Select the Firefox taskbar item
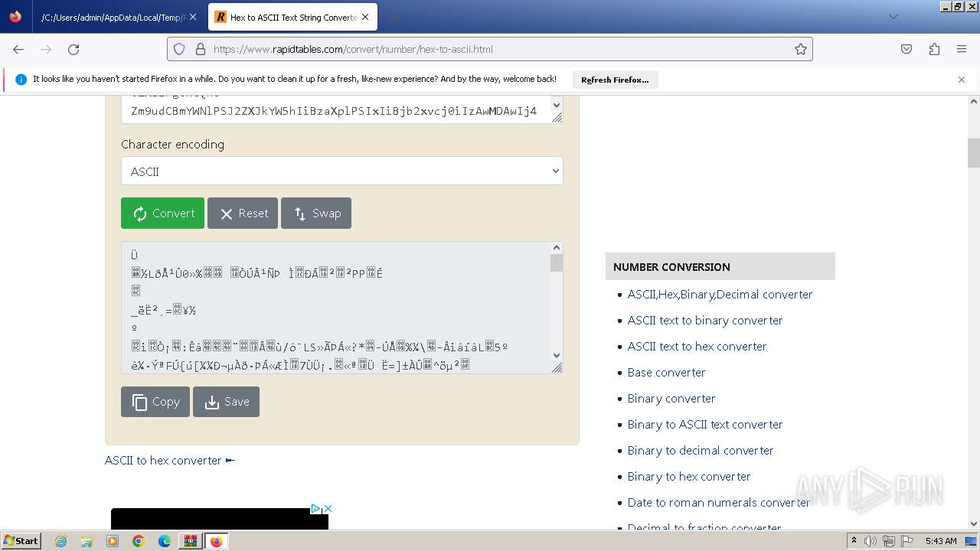Viewport: 980px width, 551px height. [x=216, y=541]
